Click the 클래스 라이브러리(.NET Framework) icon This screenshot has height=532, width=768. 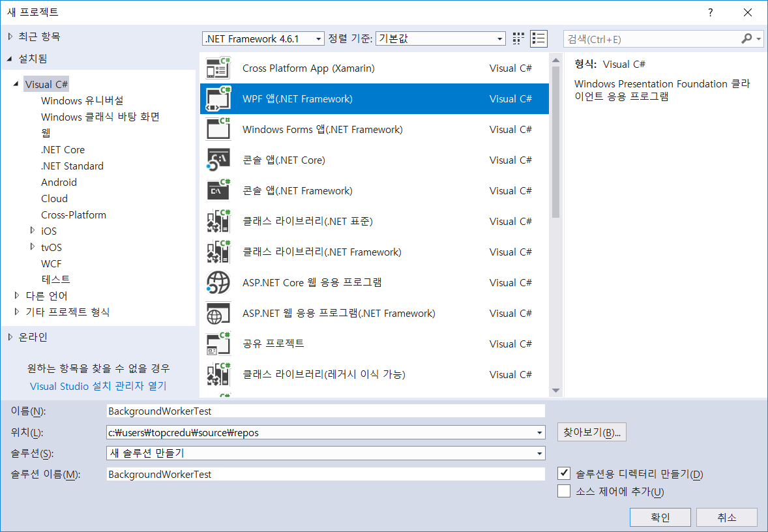[218, 252]
